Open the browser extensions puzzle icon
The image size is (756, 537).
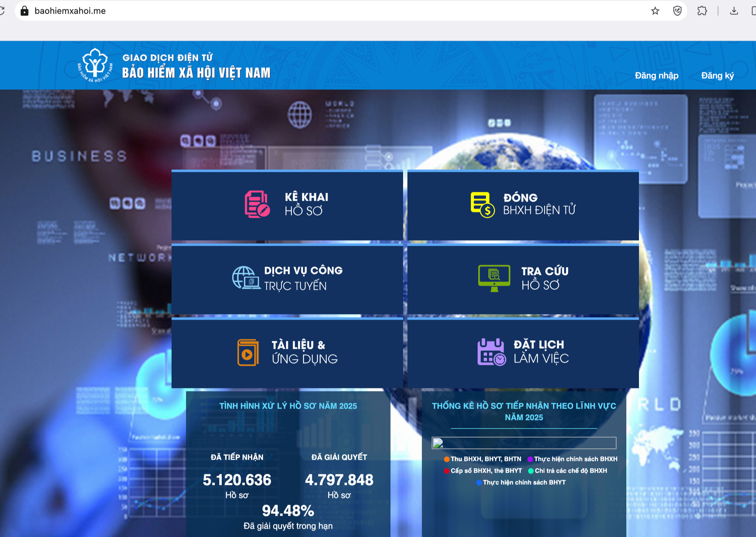[702, 11]
